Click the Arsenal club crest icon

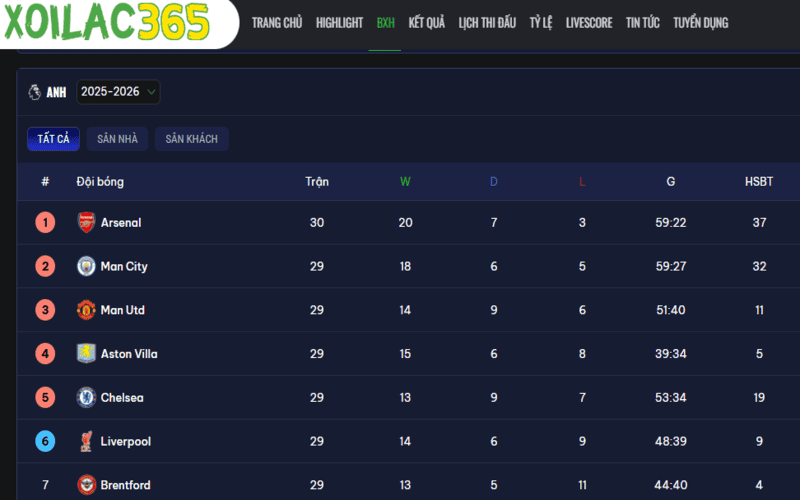coord(87,223)
